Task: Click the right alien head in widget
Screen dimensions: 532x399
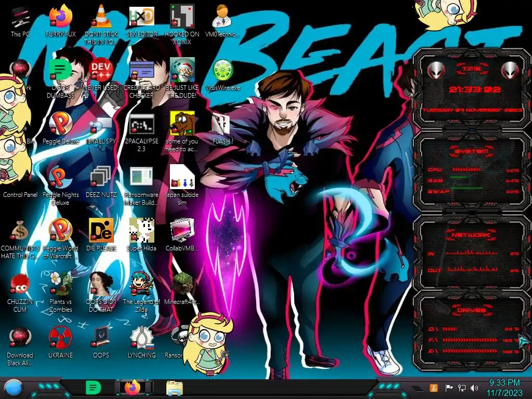Action: [x=510, y=71]
